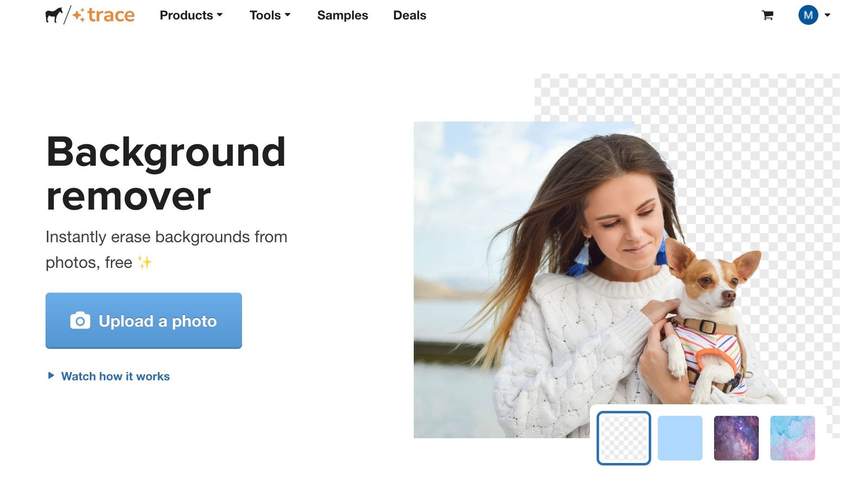
Task: Click the camera upload icon
Action: [x=79, y=320]
